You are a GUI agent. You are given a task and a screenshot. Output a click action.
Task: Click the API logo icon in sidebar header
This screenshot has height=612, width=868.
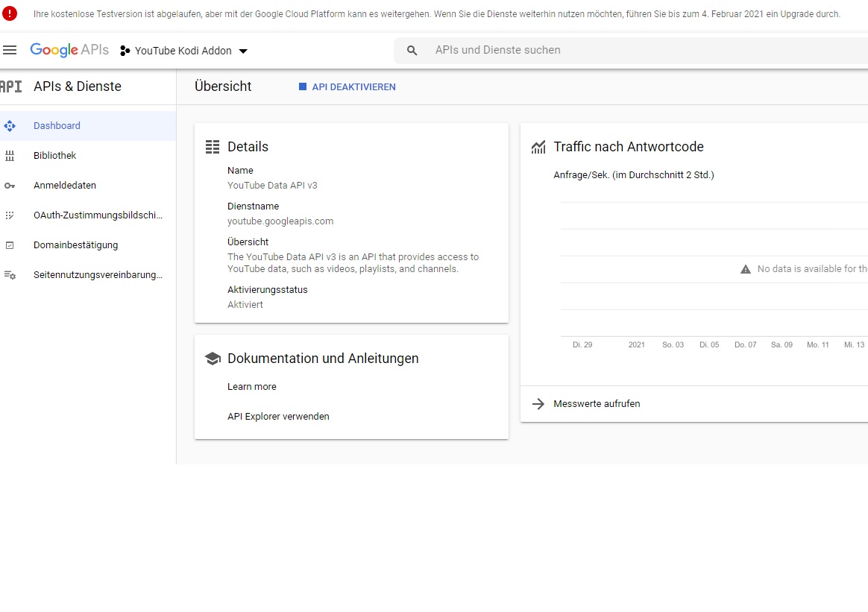pos(10,86)
